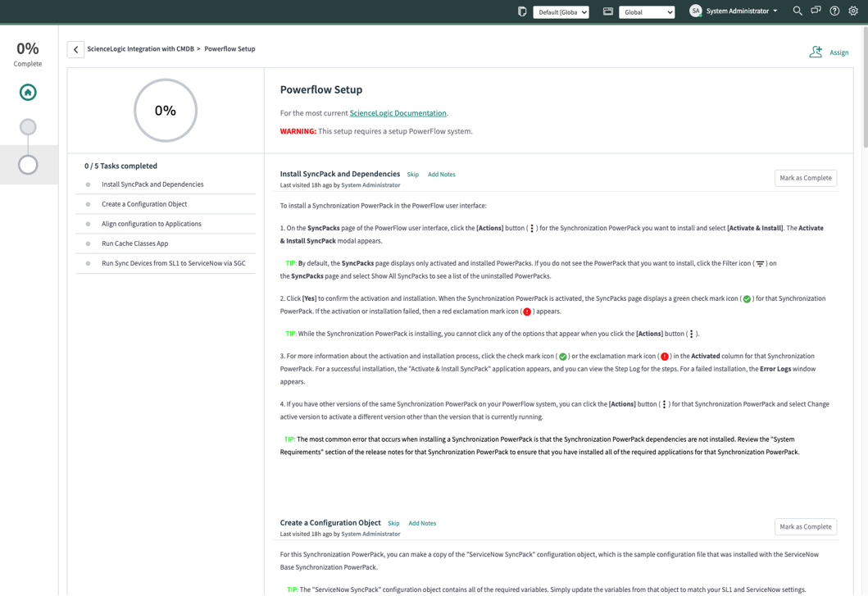This screenshot has height=596, width=868.
Task: Click the 0 / 5 Tasks completed label
Action: [x=120, y=166]
